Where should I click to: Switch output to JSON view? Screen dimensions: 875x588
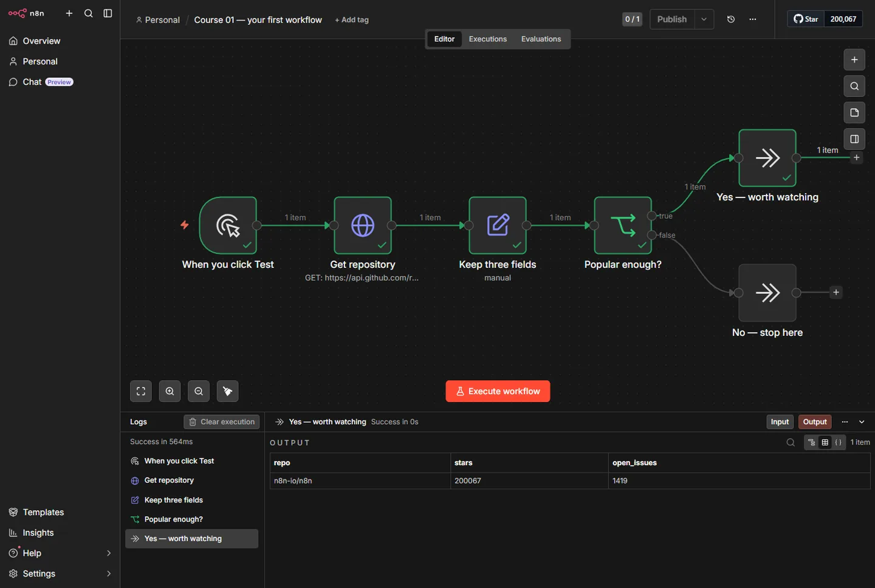[x=839, y=442]
